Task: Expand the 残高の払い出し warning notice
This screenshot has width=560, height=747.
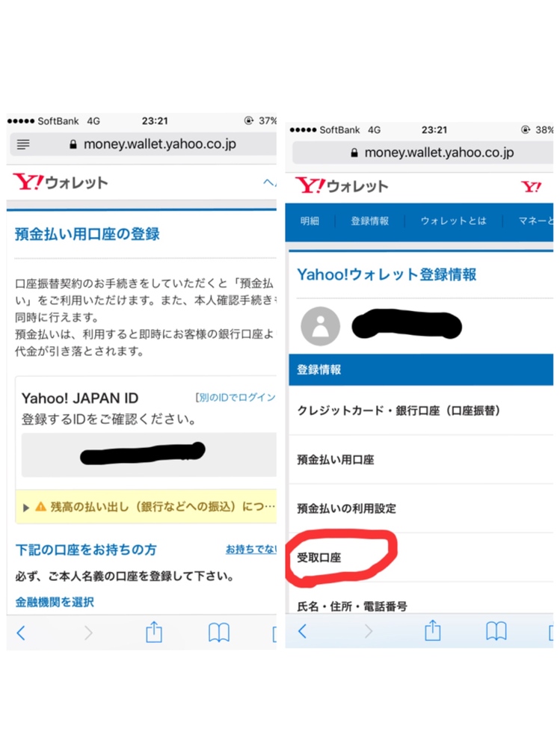Action: point(147,506)
